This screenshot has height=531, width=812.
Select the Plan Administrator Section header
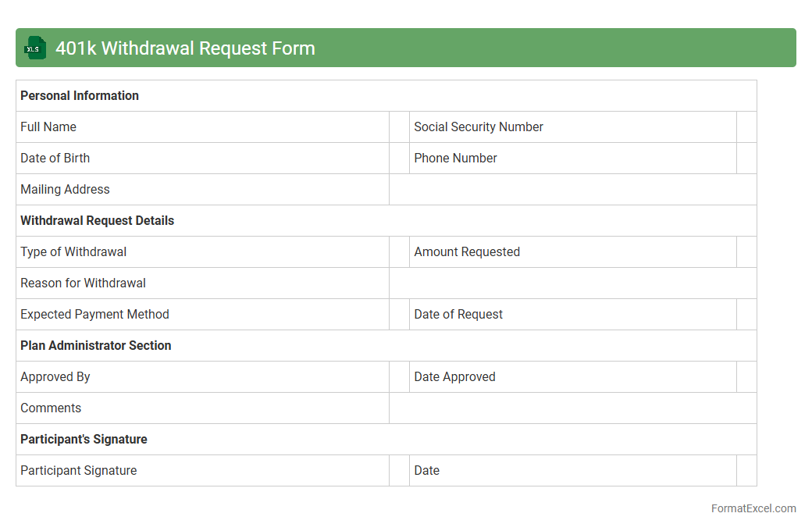pos(96,346)
